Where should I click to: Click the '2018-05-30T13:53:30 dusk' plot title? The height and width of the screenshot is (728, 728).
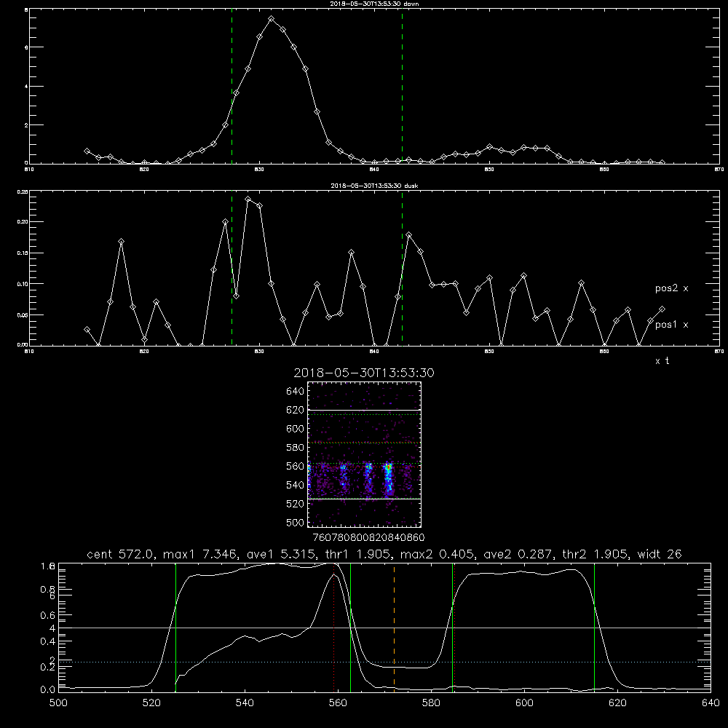[374, 186]
